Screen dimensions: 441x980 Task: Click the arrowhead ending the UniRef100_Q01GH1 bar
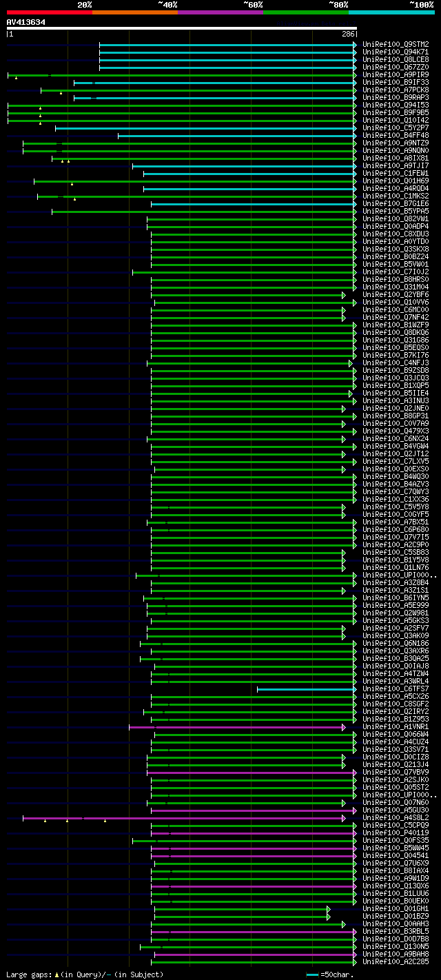329,909
